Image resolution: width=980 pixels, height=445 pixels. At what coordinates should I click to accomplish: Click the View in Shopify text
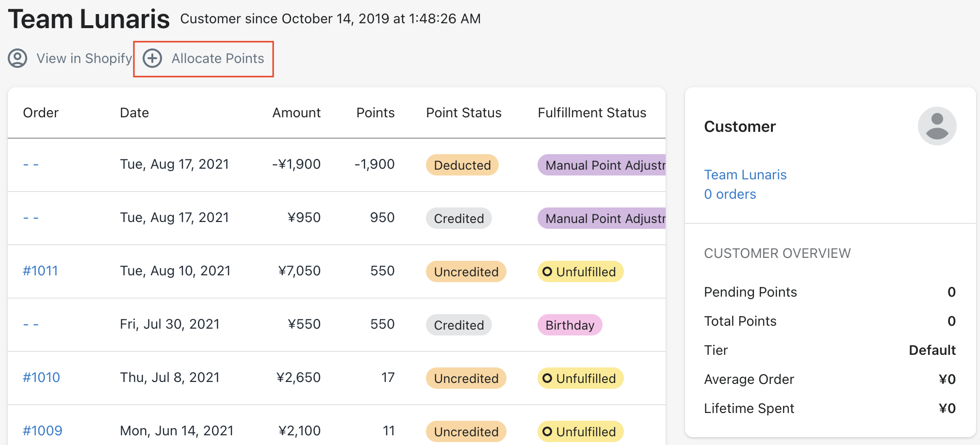(84, 59)
